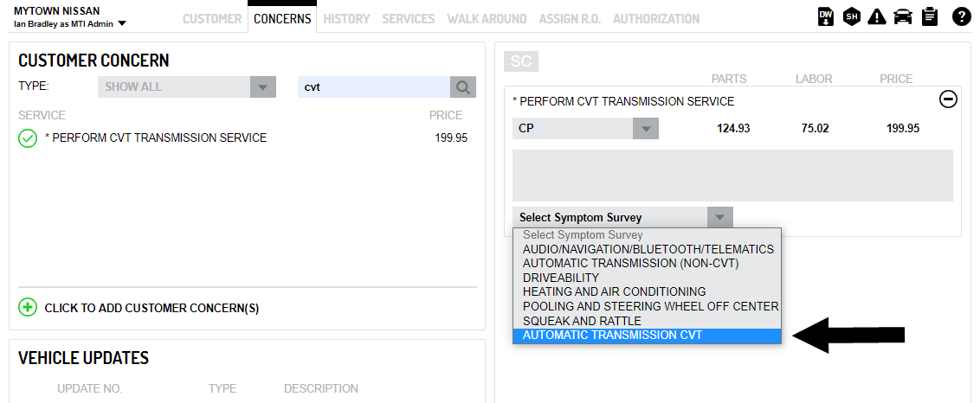Viewport: 980px width, 403px height.
Task: Choose Automatic Transmission CVT from the list
Action: 613,336
